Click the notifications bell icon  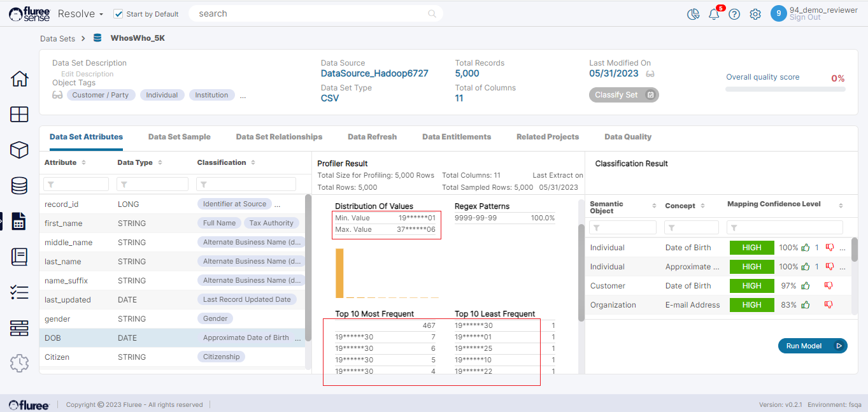(x=714, y=14)
